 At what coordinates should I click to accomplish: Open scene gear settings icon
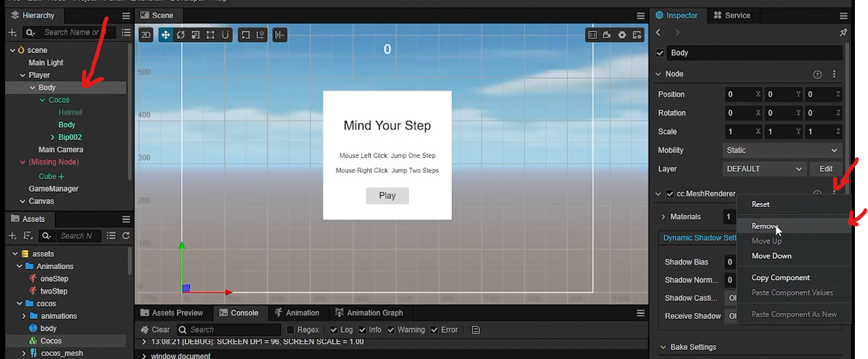coord(622,35)
